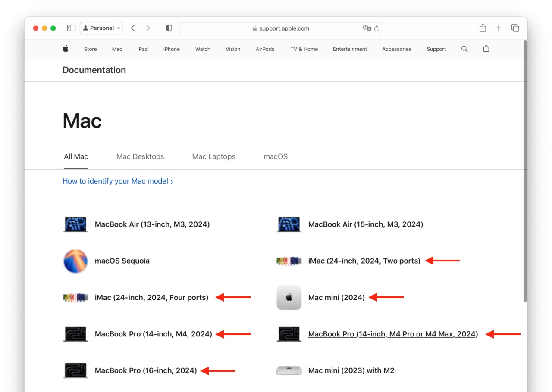Screen dimensions: 552x392
Task: Open the shopping bag icon
Action: [486, 49]
